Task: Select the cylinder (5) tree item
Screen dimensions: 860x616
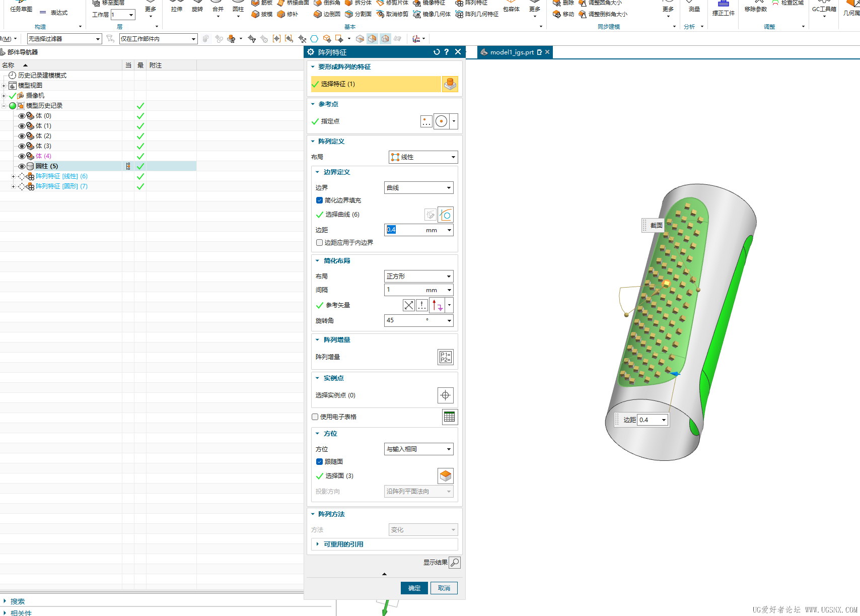Action: (x=47, y=166)
